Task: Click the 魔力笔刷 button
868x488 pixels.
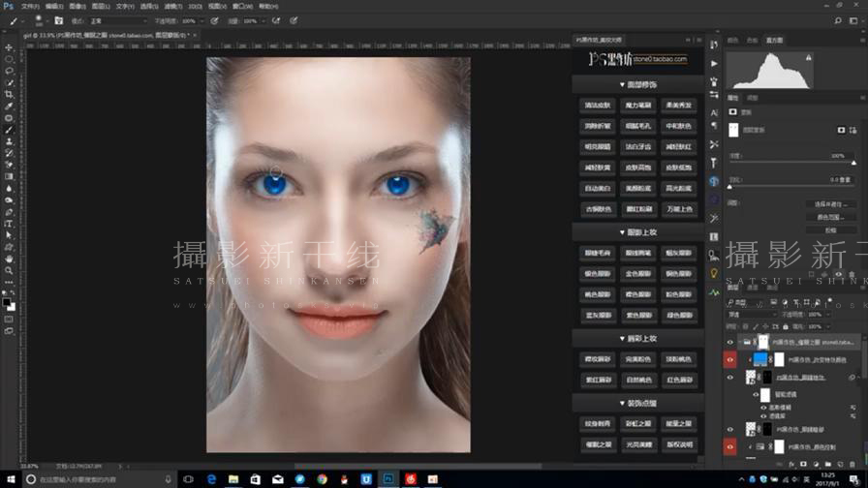Action: [638, 106]
